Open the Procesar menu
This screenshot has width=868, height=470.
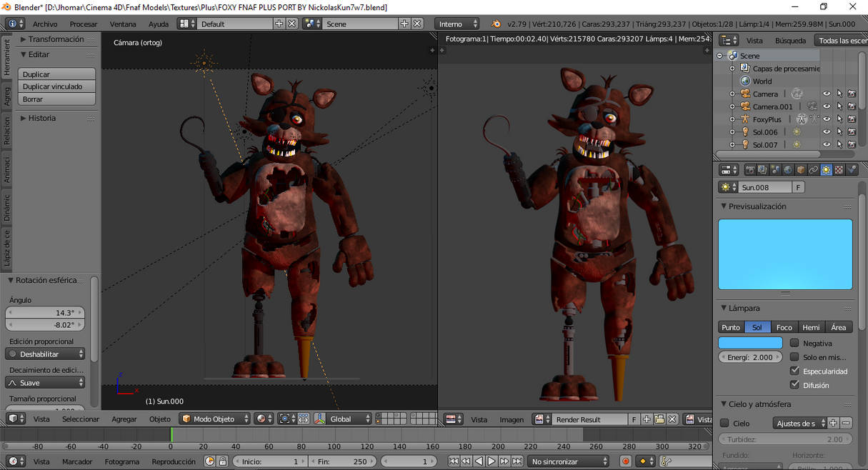pyautogui.click(x=84, y=24)
